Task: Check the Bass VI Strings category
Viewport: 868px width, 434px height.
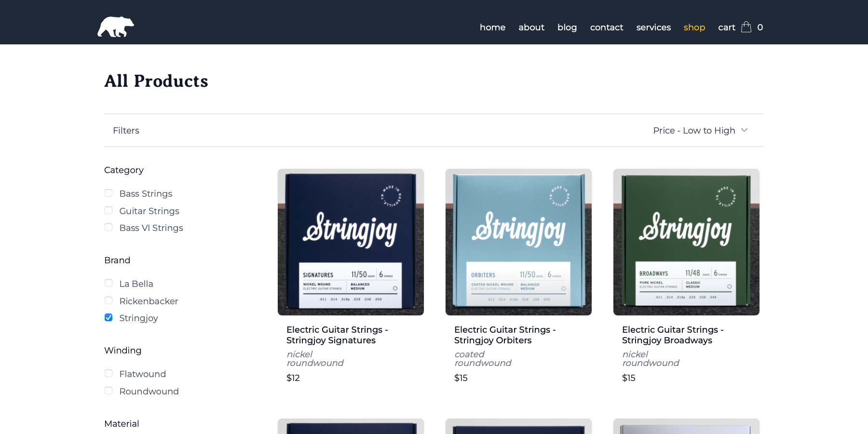Action: (108, 227)
